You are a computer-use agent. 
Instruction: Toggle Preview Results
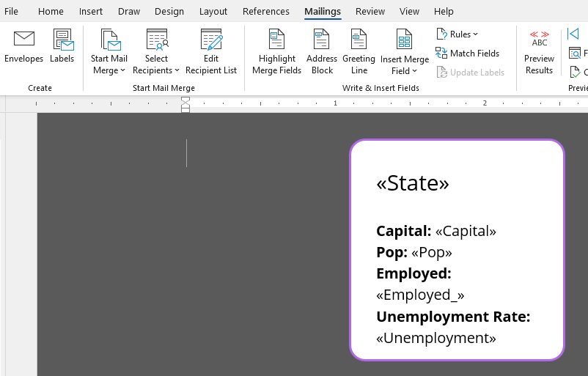[539, 44]
